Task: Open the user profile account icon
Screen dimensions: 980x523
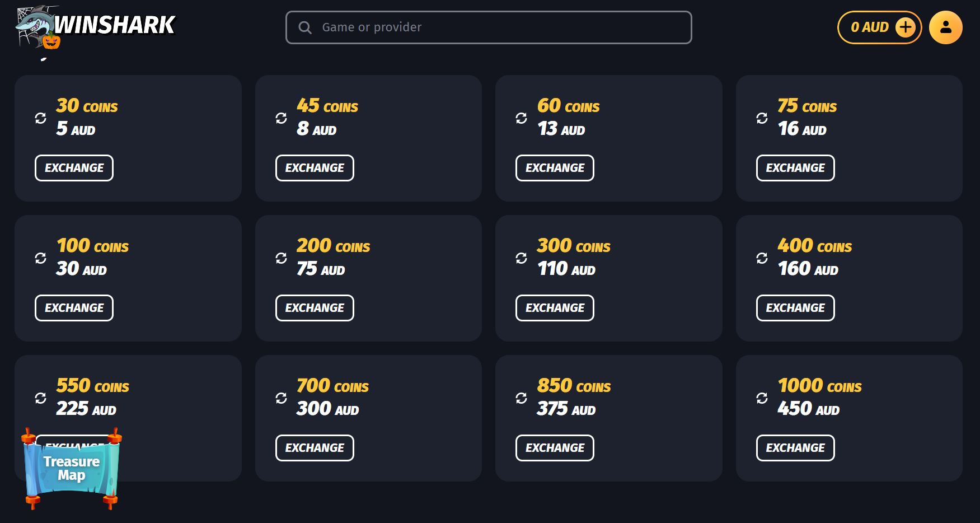Action: 945,27
